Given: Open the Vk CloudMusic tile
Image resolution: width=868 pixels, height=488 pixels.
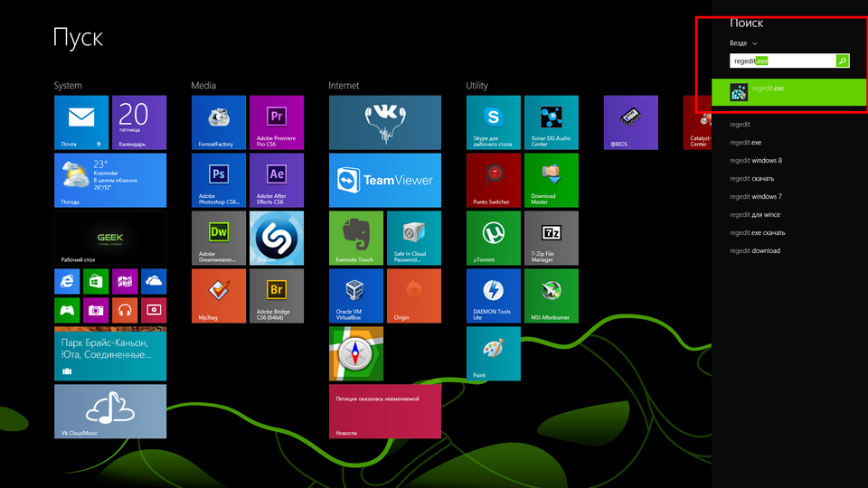Looking at the screenshot, I should 110,412.
